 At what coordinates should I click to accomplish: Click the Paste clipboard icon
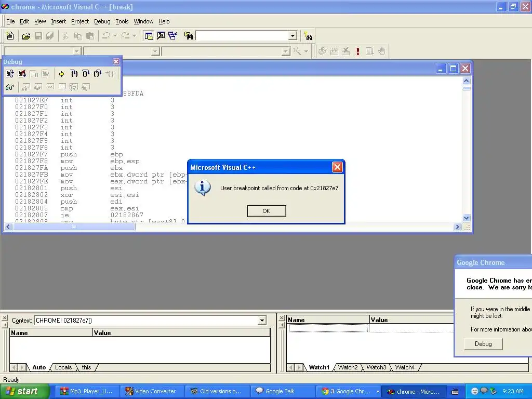tap(90, 36)
